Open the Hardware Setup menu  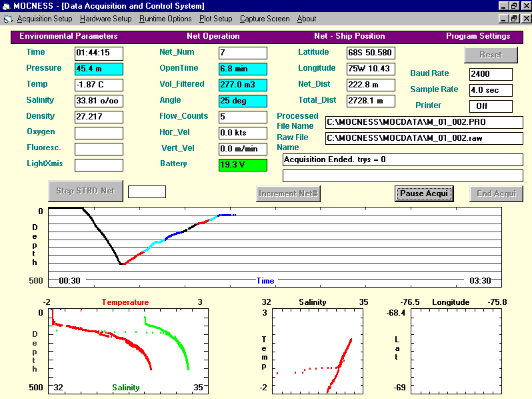tap(106, 19)
